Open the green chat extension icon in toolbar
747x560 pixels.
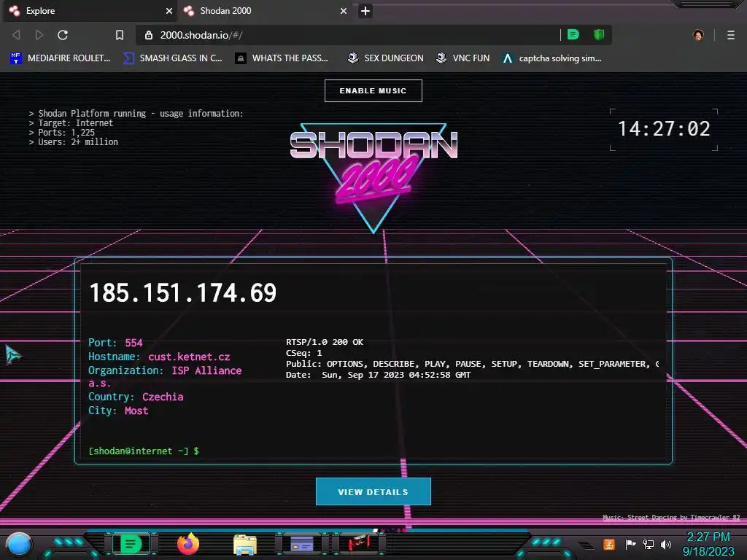point(573,34)
